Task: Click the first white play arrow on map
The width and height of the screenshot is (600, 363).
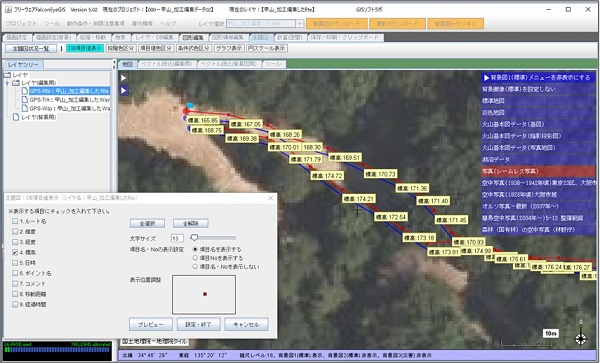Action: click(x=124, y=78)
